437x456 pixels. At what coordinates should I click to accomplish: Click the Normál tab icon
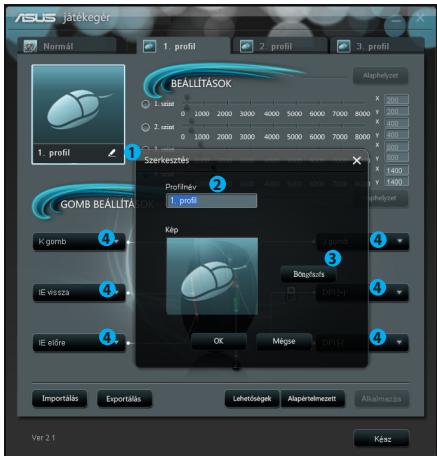(30, 46)
